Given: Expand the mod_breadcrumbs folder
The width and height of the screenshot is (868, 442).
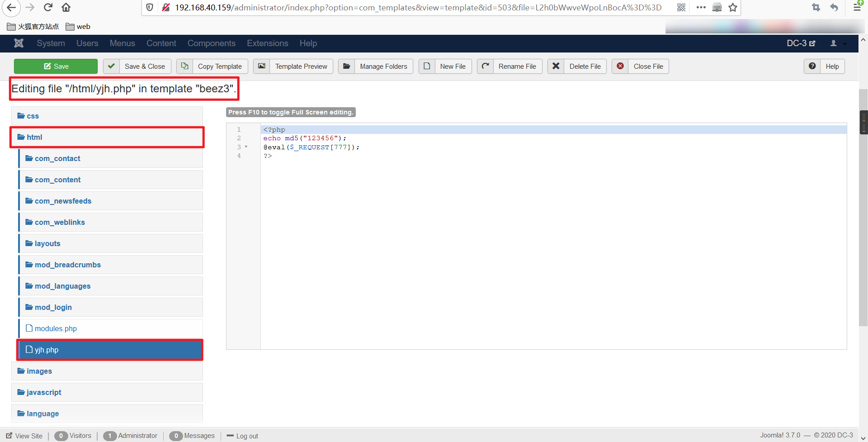Looking at the screenshot, I should point(111,265).
